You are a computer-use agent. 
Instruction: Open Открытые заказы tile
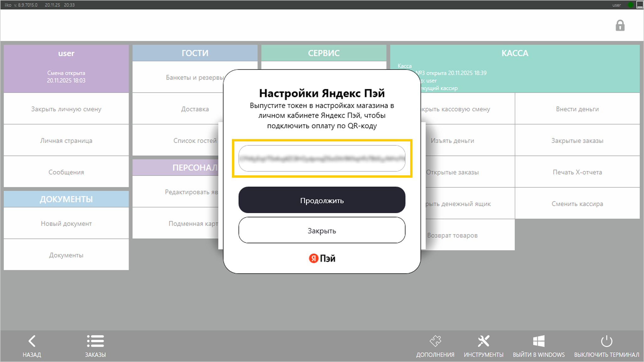[470, 172]
